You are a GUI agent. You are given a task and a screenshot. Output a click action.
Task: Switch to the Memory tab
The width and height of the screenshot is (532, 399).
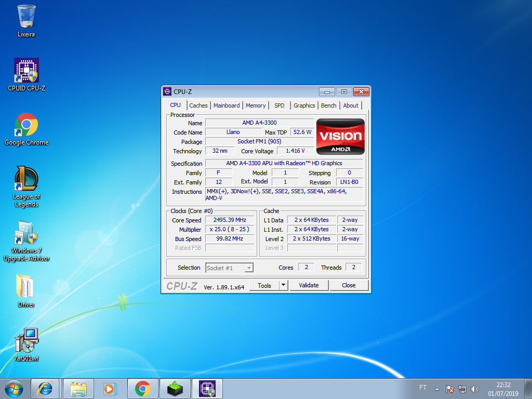[256, 105]
